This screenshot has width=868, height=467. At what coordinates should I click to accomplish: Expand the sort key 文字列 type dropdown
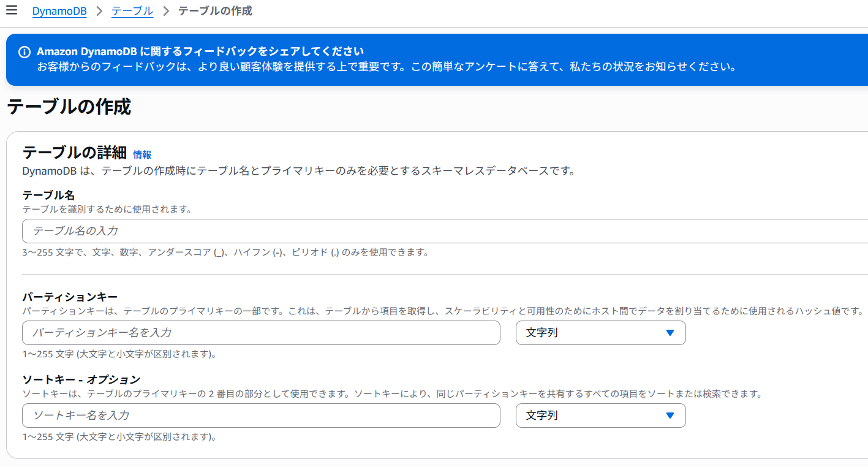click(600, 416)
